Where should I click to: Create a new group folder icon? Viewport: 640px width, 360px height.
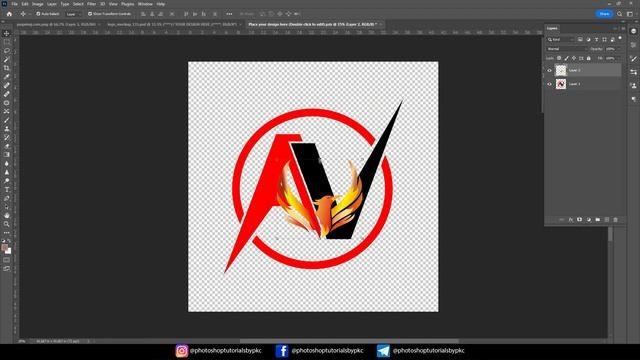point(598,220)
